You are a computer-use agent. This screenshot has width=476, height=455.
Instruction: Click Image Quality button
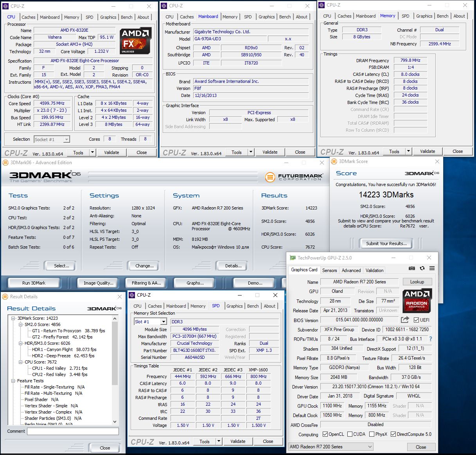[99, 283]
